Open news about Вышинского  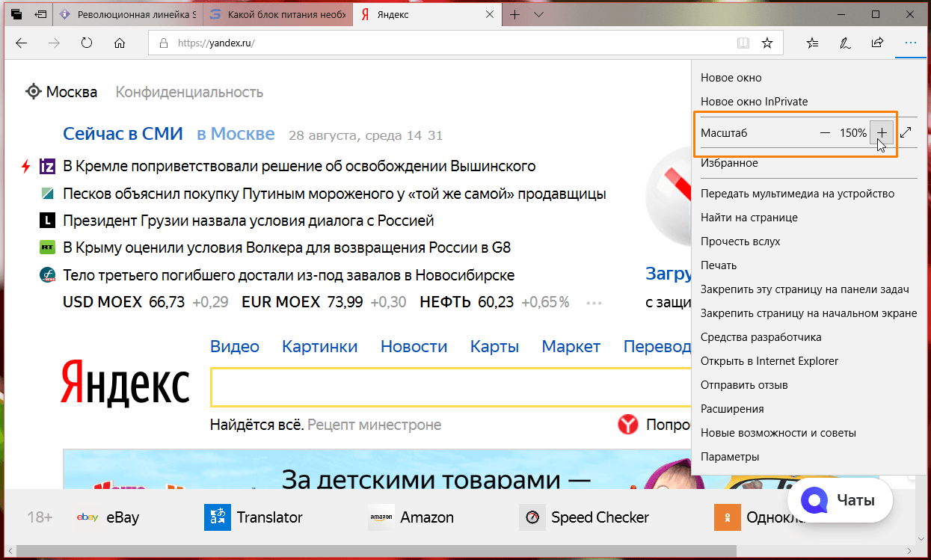(x=299, y=165)
